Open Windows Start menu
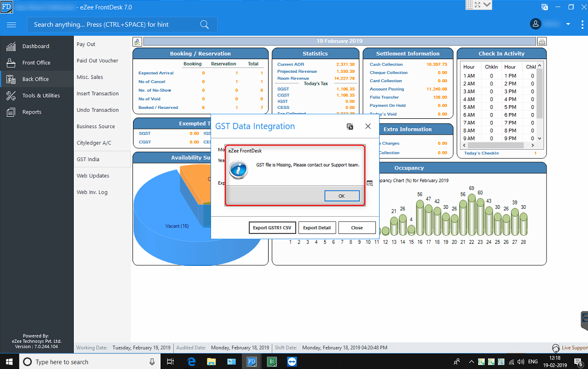This screenshot has height=369, width=588. [9, 362]
